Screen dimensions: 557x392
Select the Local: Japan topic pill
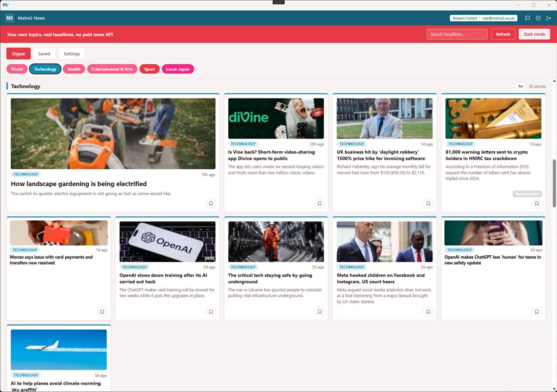[178, 69]
